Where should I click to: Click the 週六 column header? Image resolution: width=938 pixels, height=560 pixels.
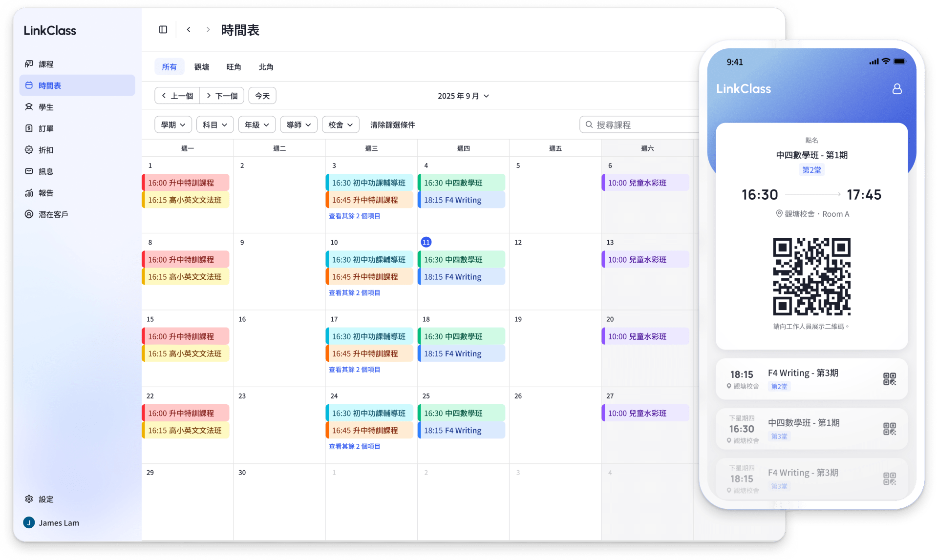pyautogui.click(x=647, y=148)
